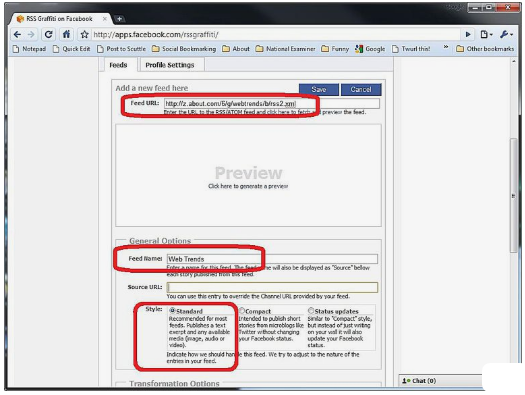Click the Save button
This screenshot has width=525, height=395.
[x=319, y=89]
